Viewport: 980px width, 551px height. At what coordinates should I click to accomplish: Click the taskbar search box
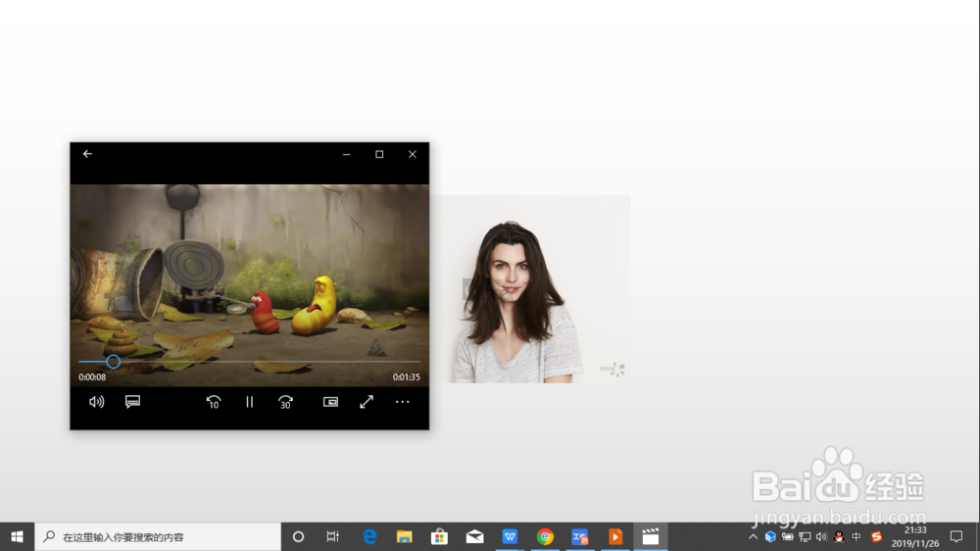pyautogui.click(x=158, y=536)
